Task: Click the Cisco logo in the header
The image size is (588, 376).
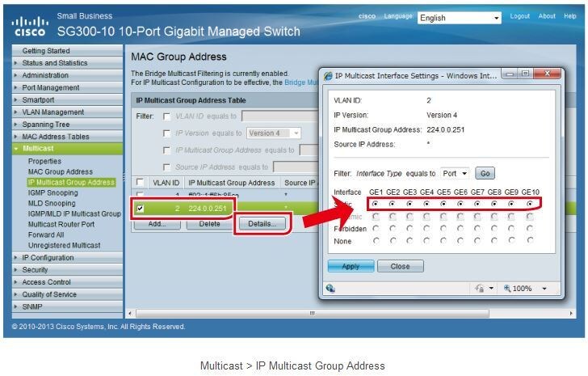Action: [x=30, y=27]
